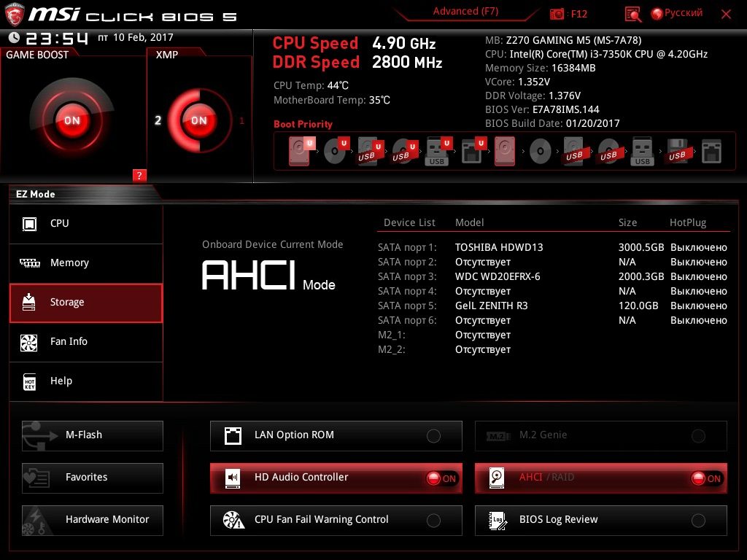
Task: Select the UEFI USB hard disk boot icon
Action: [370, 151]
